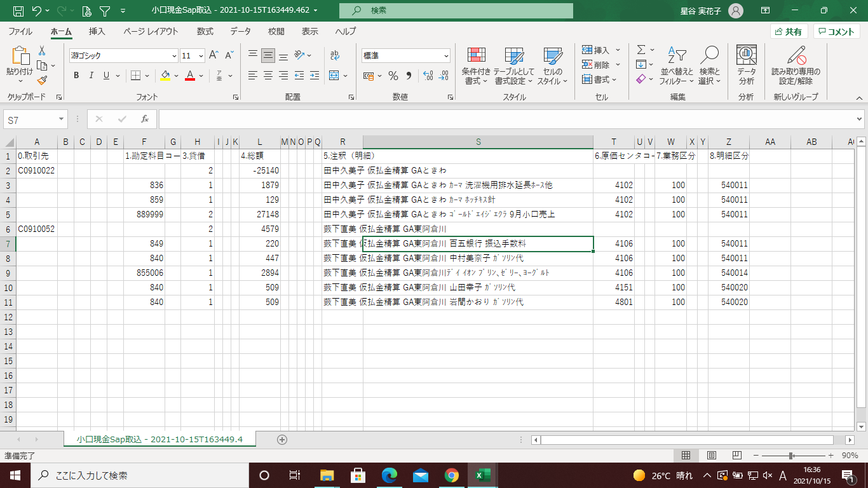
Task: Expand the number format dropdown 標準
Action: [445, 56]
